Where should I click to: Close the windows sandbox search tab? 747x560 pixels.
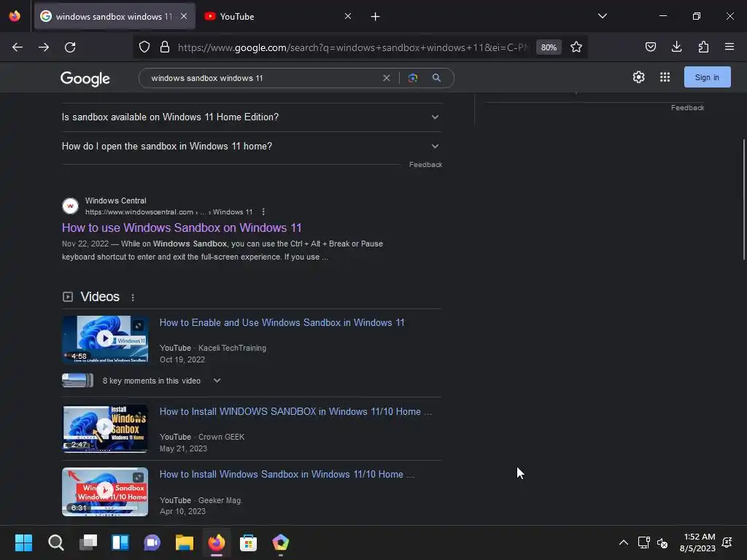click(x=184, y=16)
